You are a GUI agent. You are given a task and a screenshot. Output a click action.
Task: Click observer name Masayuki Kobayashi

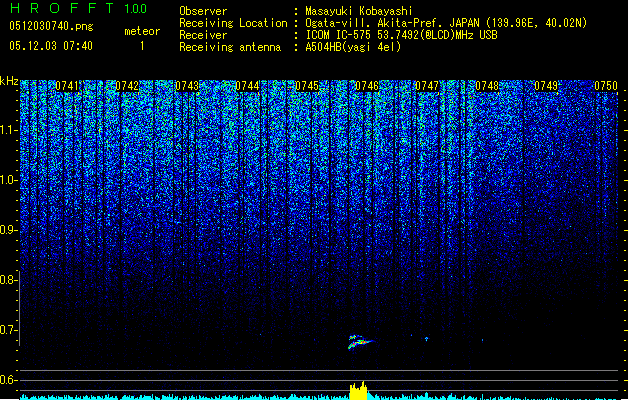(359, 11)
